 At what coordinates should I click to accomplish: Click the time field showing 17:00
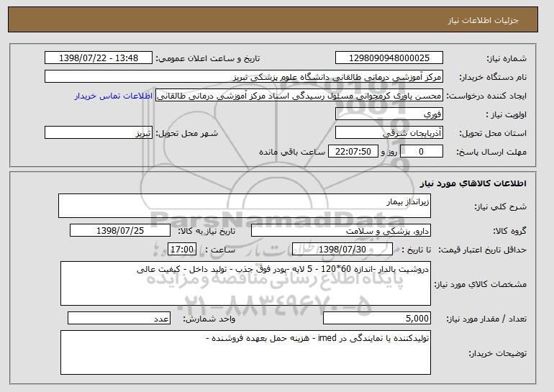tap(182, 250)
